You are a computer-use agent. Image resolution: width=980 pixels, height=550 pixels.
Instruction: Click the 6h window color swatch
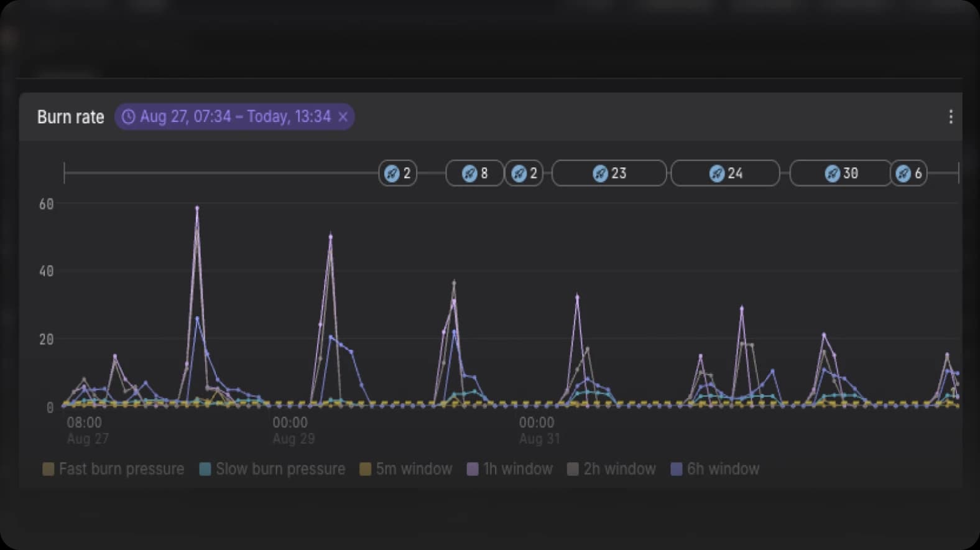(x=677, y=469)
